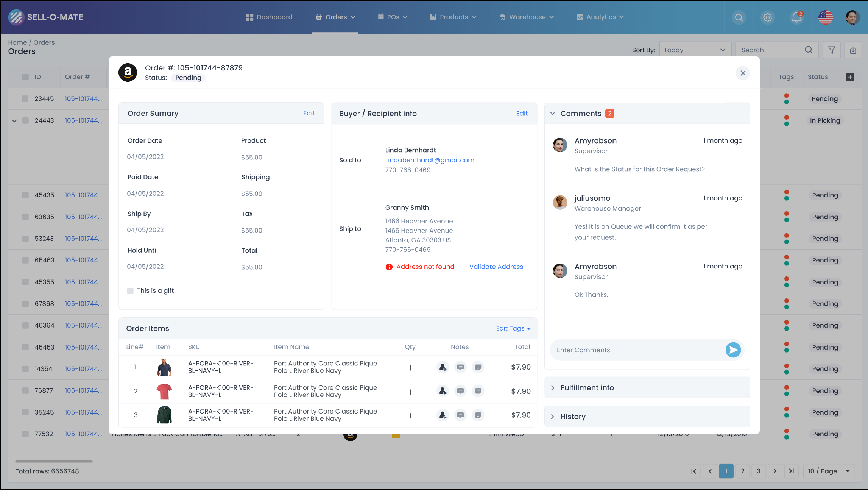This screenshot has height=490, width=868.
Task: Click the filter funnel icon
Action: [x=832, y=50]
